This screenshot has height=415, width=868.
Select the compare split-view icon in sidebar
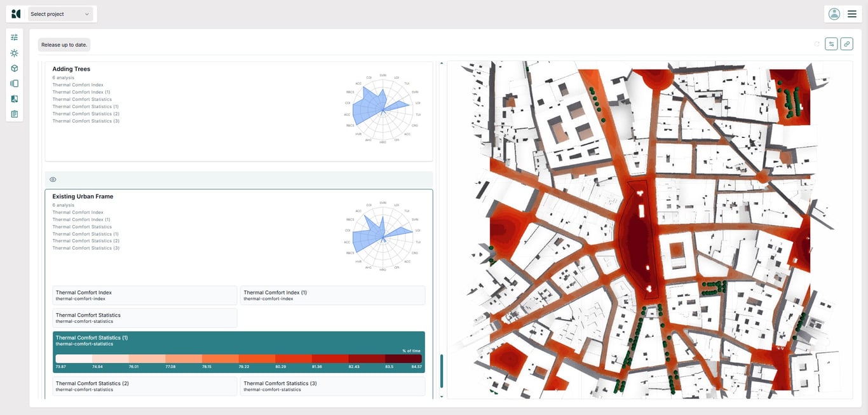coord(15,99)
